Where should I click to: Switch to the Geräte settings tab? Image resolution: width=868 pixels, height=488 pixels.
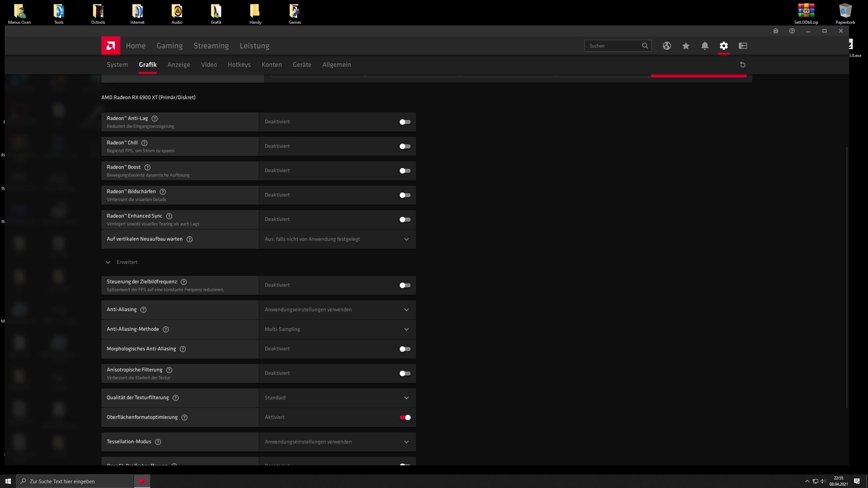click(302, 65)
